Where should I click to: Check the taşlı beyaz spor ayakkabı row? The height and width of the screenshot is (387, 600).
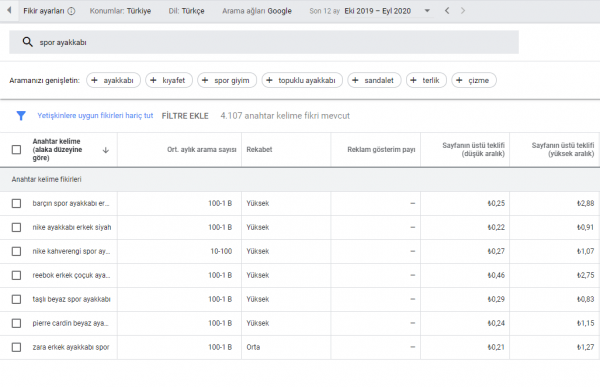(16, 299)
